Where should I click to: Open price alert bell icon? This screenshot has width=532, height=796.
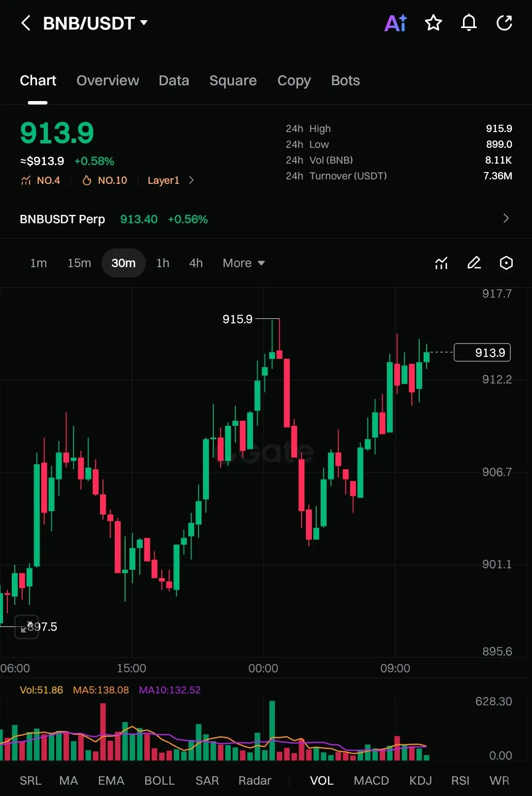[x=469, y=23]
